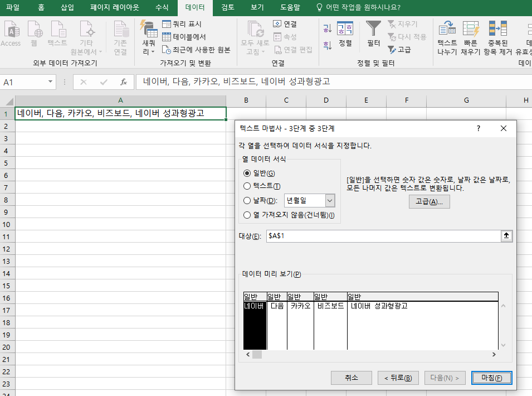
Task: Select 열 가져오지 않음(건너뜀) option
Action: point(247,215)
